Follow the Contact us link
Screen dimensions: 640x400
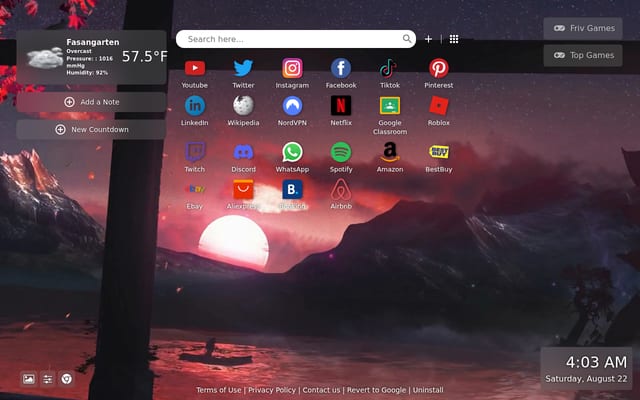click(321, 390)
